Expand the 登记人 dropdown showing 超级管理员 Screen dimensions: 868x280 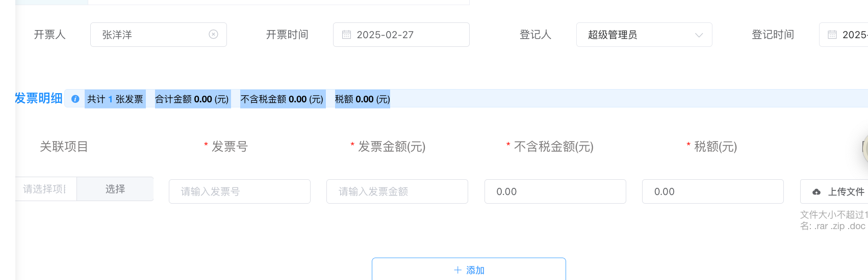(x=644, y=35)
